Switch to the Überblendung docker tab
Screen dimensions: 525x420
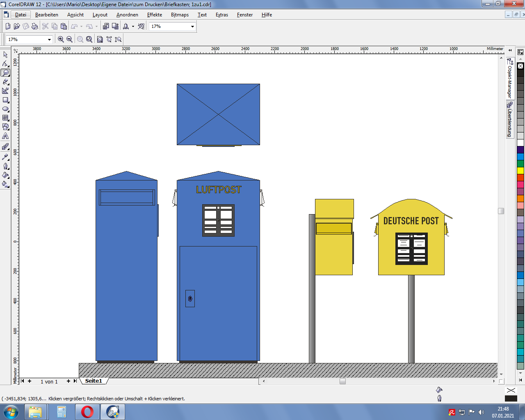click(x=510, y=120)
